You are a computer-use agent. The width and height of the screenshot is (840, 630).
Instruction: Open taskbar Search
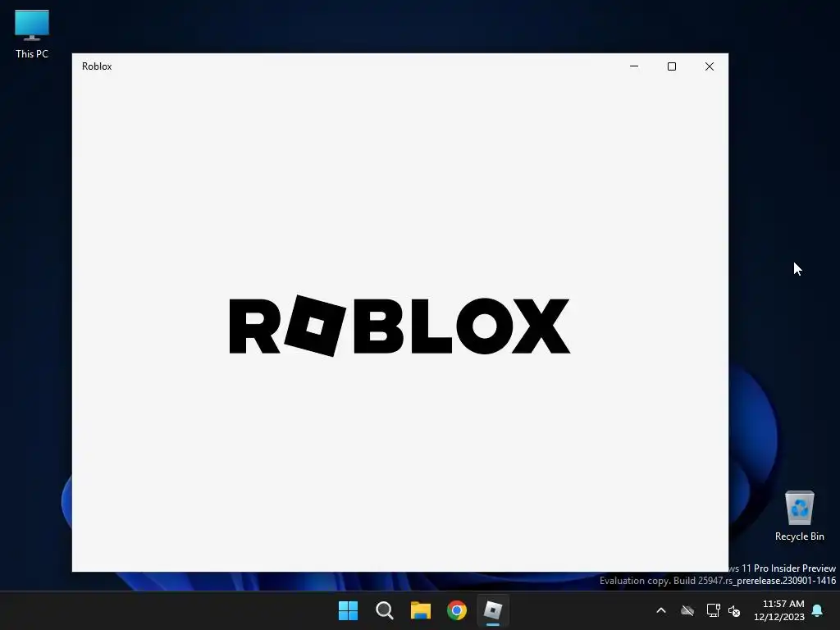click(x=384, y=610)
